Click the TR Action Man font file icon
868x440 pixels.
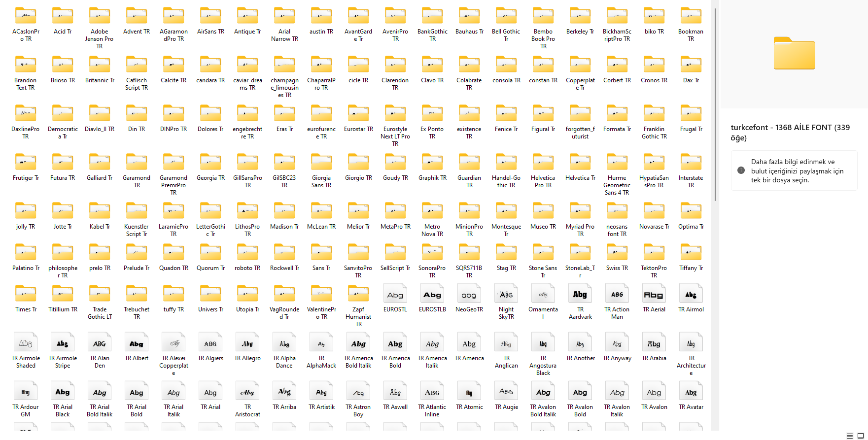(x=617, y=294)
